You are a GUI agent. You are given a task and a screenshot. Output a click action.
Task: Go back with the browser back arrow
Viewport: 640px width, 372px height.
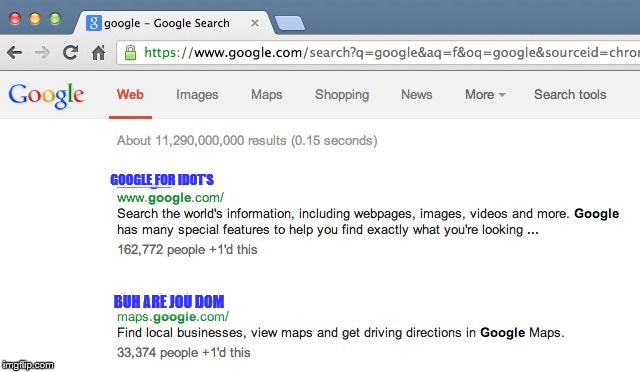pos(14,53)
